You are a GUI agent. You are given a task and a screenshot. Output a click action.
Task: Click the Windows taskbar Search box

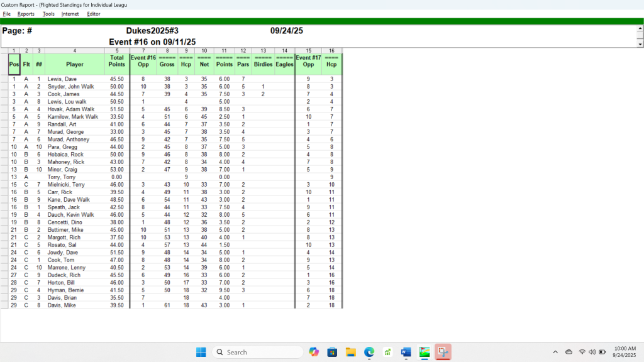(x=258, y=352)
